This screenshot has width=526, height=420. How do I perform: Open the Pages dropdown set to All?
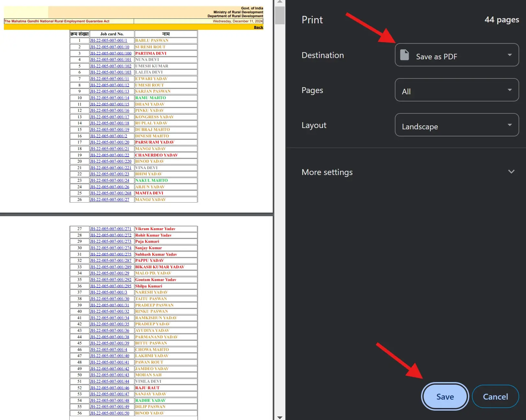[457, 90]
